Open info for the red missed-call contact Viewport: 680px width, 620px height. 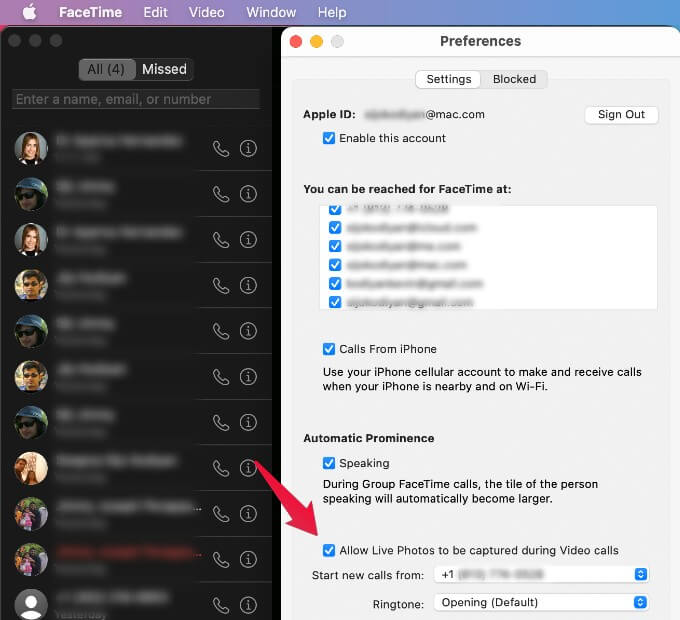point(248,560)
